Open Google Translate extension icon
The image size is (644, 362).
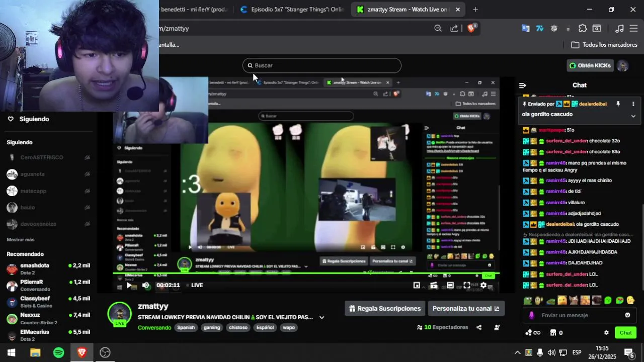coord(525,29)
